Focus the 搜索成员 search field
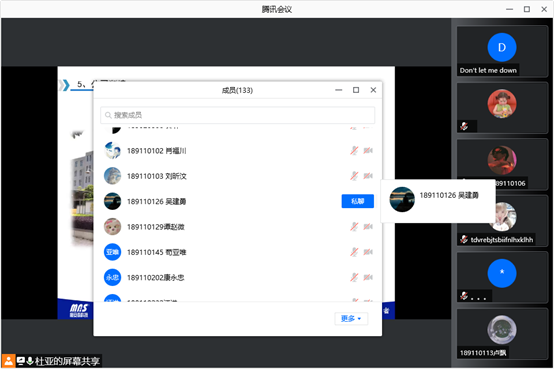Viewport: 554px width, 369px height. [x=237, y=115]
